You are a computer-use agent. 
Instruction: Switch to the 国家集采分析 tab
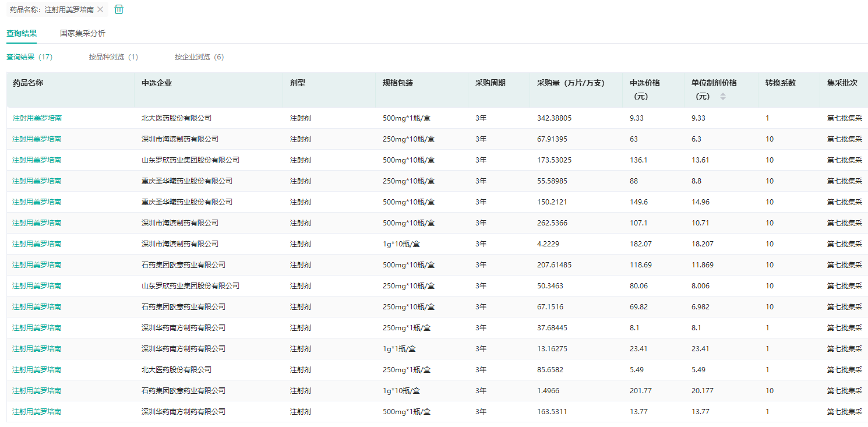[83, 33]
